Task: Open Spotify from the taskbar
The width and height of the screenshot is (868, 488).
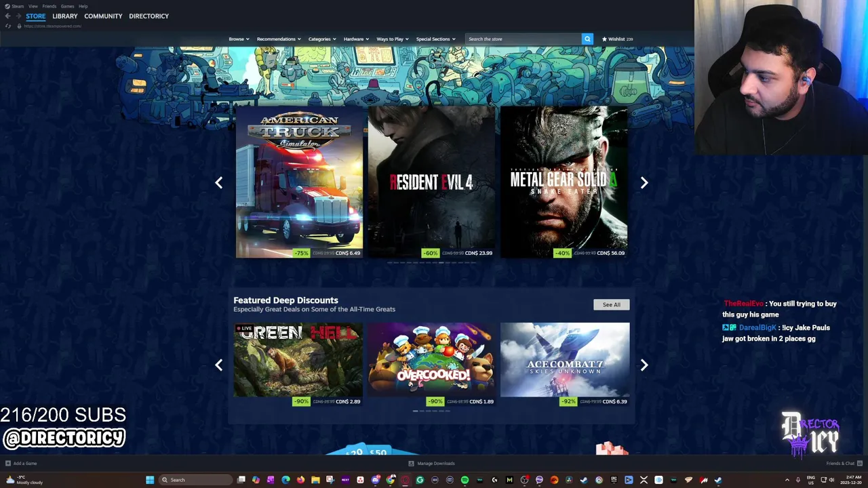Action: click(465, 480)
